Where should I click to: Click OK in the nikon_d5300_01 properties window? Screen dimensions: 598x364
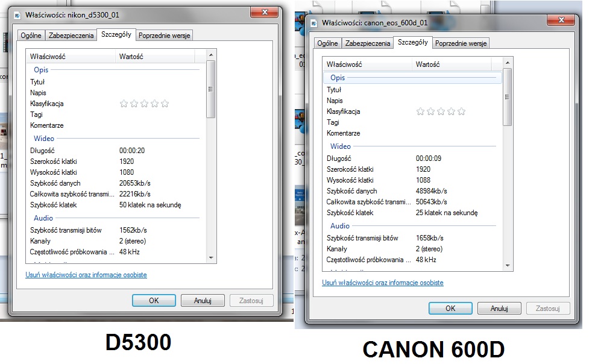point(154,300)
